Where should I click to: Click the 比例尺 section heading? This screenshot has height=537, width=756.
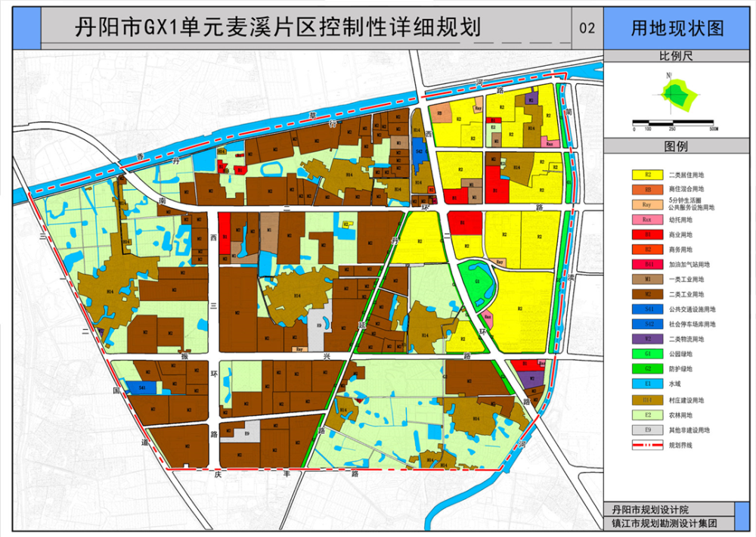coord(676,56)
